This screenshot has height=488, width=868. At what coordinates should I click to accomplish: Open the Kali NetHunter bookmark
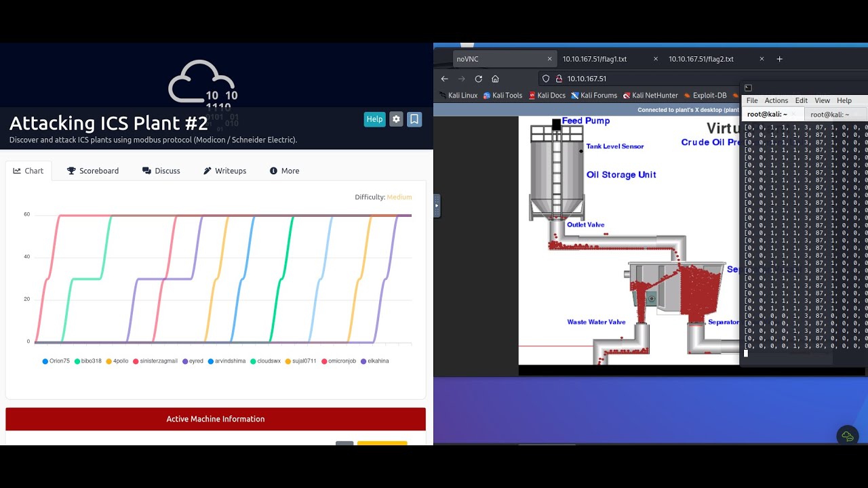coord(650,96)
